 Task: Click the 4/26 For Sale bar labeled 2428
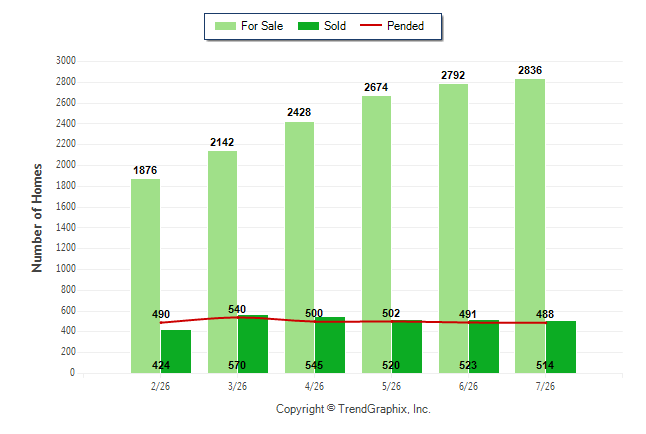pyautogui.click(x=300, y=247)
